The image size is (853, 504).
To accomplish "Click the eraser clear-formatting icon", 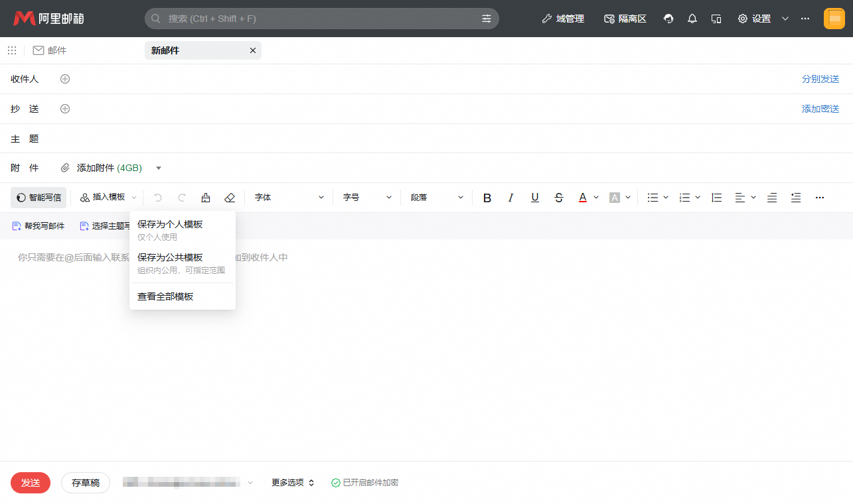I will 230,198.
